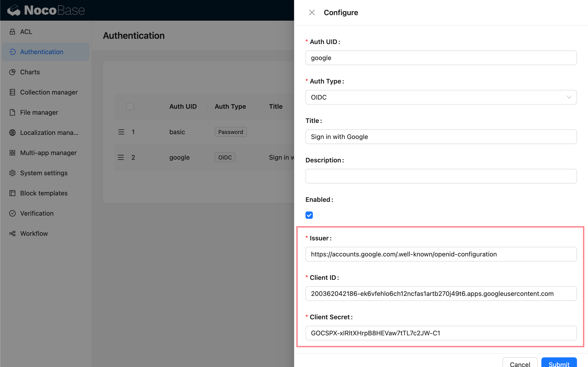The height and width of the screenshot is (367, 588).
Task: Click the Workflow sidebar icon
Action: point(12,233)
